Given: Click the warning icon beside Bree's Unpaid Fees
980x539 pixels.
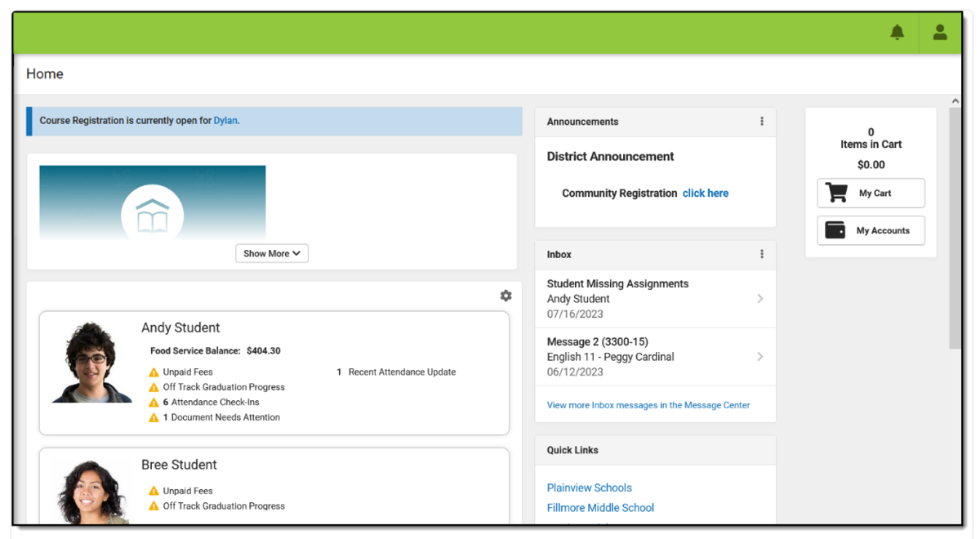Looking at the screenshot, I should coord(154,491).
